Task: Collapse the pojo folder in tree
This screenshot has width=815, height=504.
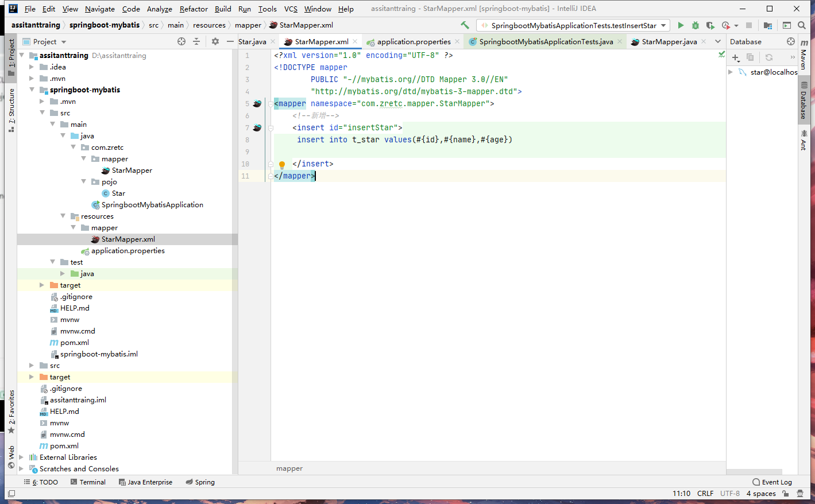Action: pos(84,182)
